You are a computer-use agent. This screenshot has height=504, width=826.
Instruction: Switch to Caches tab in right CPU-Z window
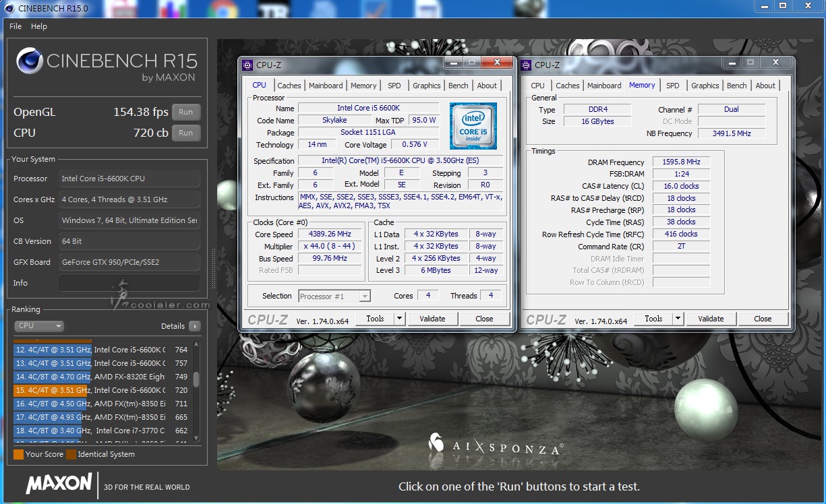click(x=568, y=86)
